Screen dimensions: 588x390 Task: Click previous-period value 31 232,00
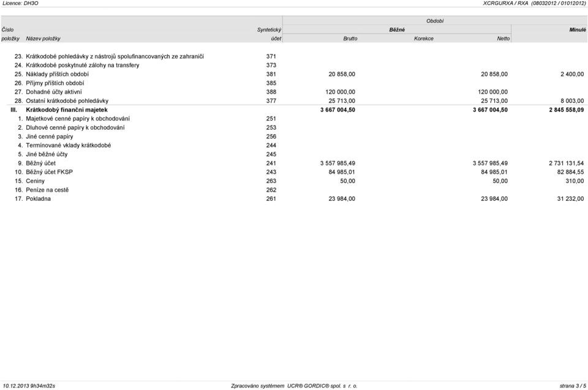tap(571, 199)
